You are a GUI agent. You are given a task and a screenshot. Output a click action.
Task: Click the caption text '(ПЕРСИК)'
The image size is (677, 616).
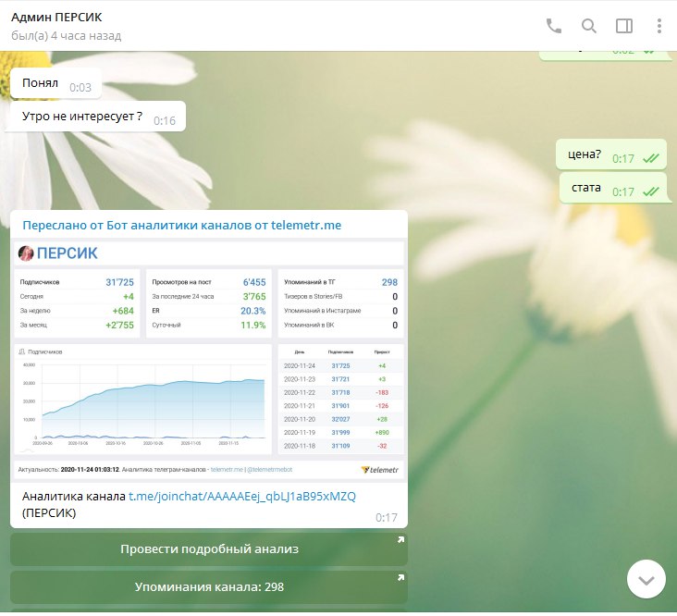[x=49, y=513]
